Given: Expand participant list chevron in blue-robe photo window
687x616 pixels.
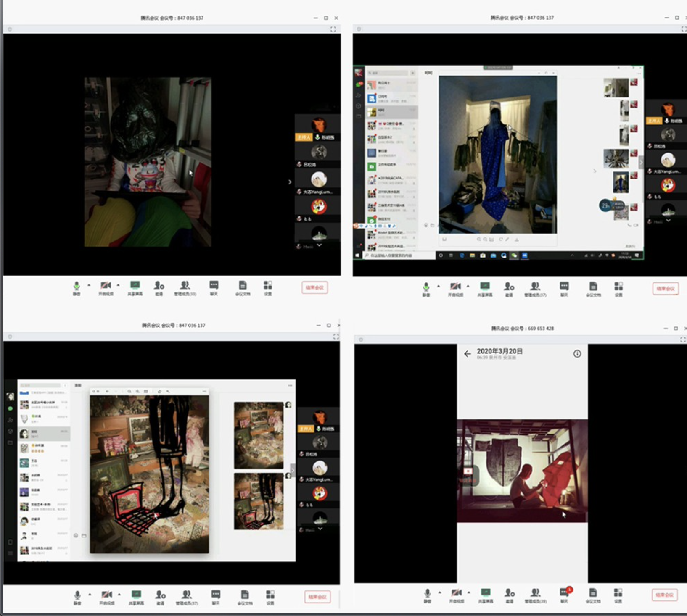Looking at the screenshot, I should coord(668,220).
